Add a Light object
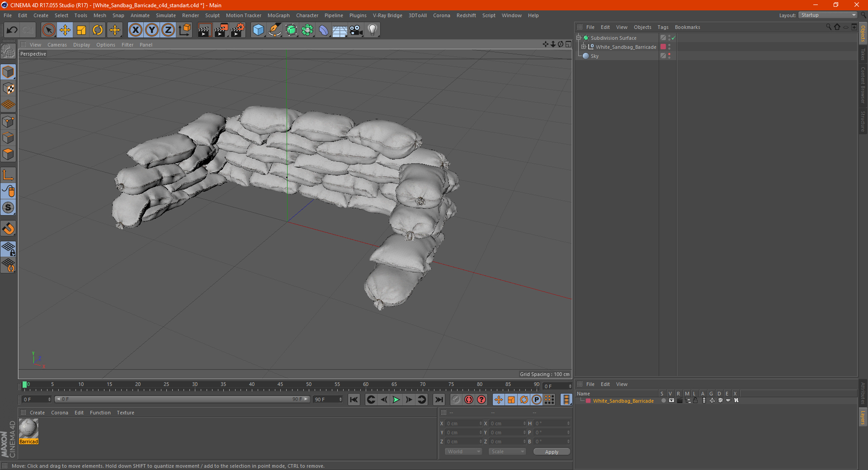Screen dimensions: 868x470 tap(373, 30)
